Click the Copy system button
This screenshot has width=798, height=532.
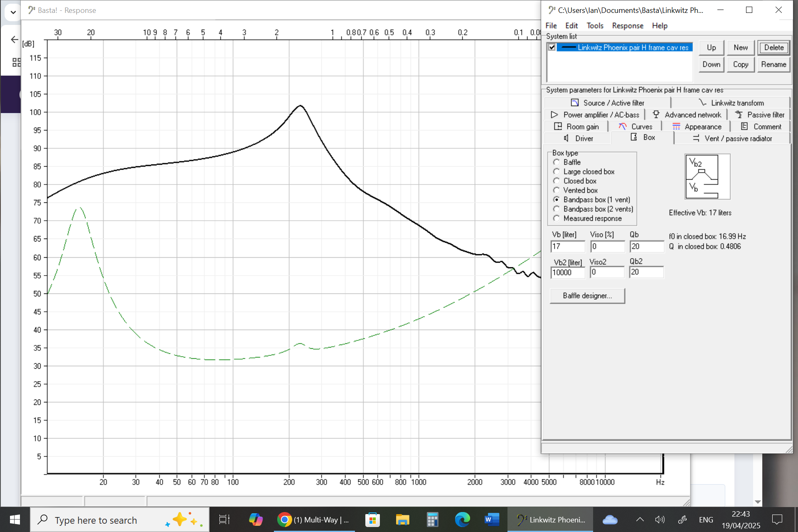[740, 64]
